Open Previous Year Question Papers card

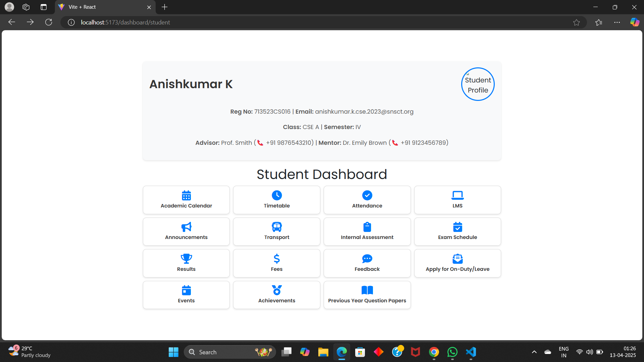[367, 295]
